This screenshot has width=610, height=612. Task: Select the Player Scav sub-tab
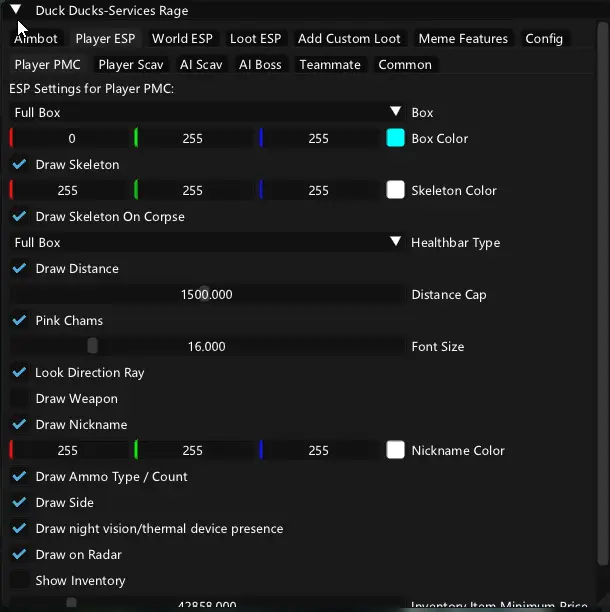coord(131,65)
